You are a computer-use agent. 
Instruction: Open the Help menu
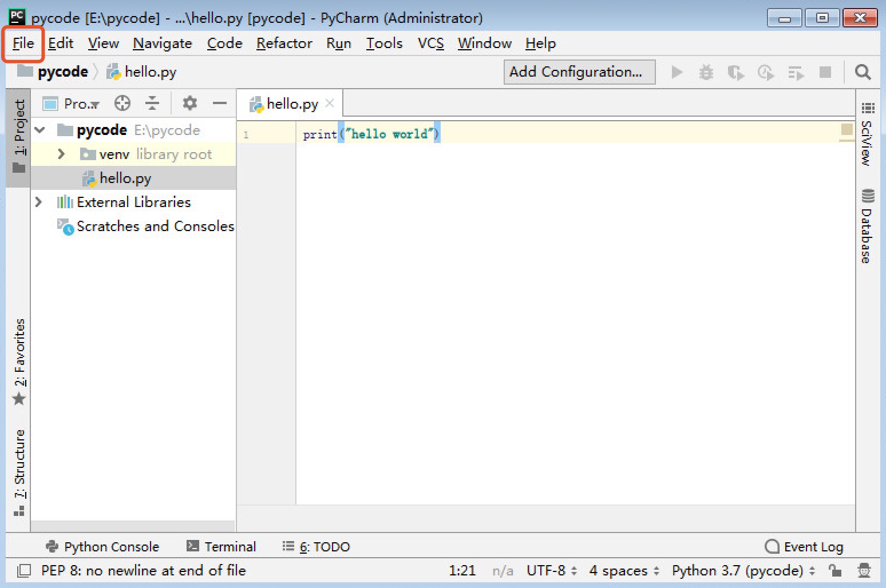pos(540,43)
